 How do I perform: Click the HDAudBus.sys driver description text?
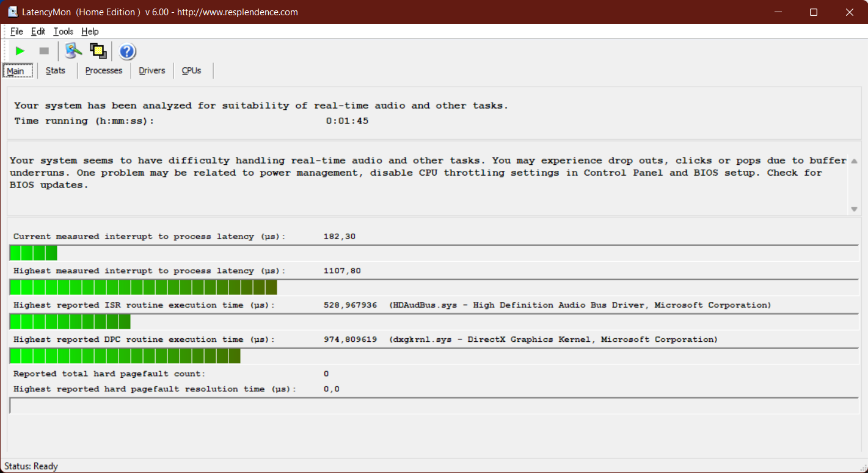(x=580, y=305)
